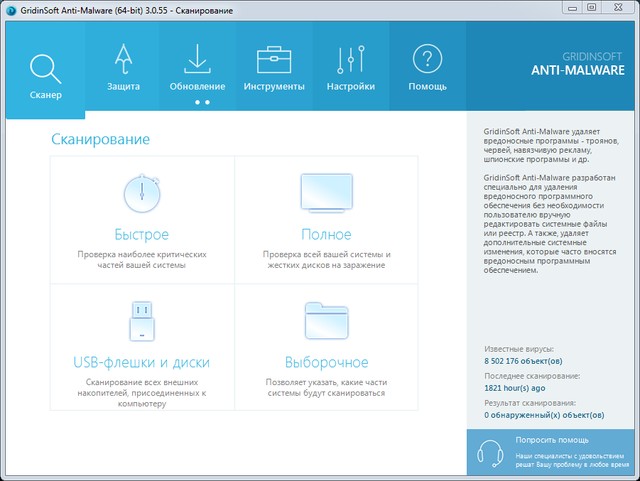
Task: Start the Полное system scan
Action: coord(326,234)
